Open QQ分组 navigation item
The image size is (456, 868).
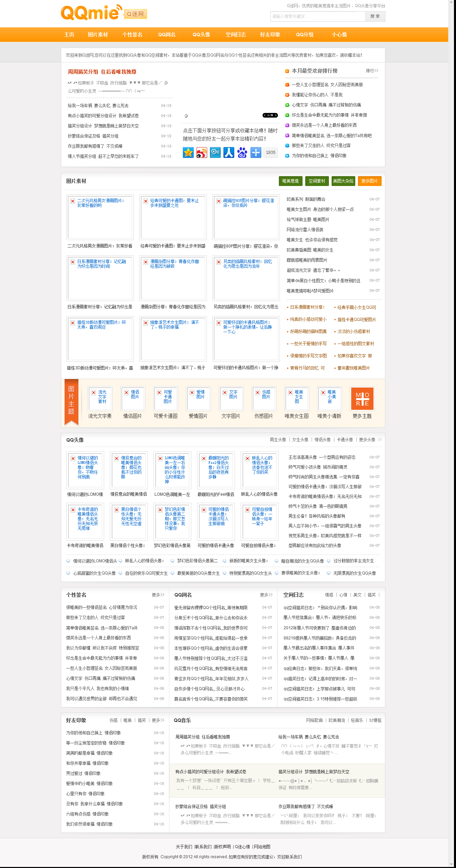pyautogui.click(x=305, y=34)
